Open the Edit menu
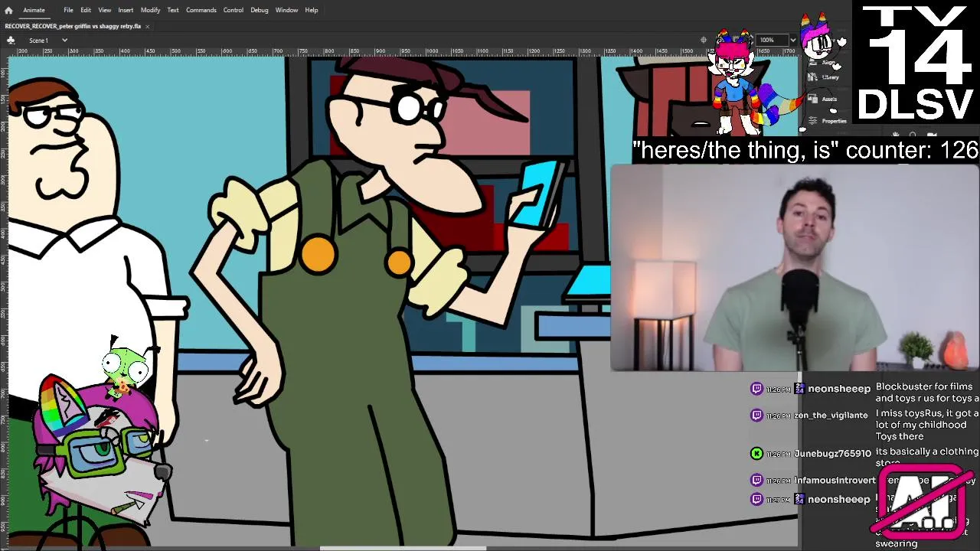 click(x=86, y=10)
